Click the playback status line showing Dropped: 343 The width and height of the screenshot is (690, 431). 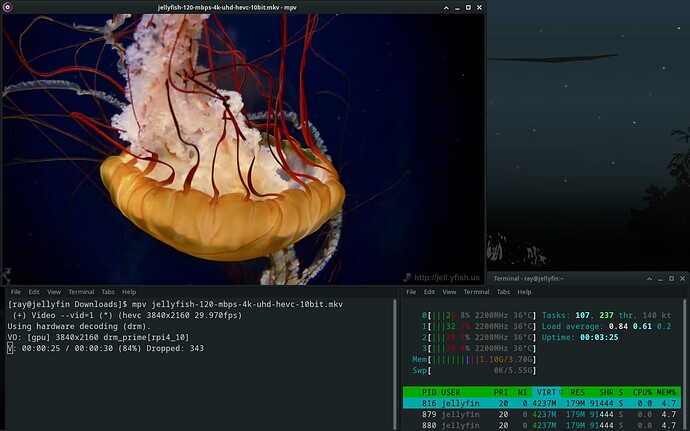pyautogui.click(x=106, y=348)
